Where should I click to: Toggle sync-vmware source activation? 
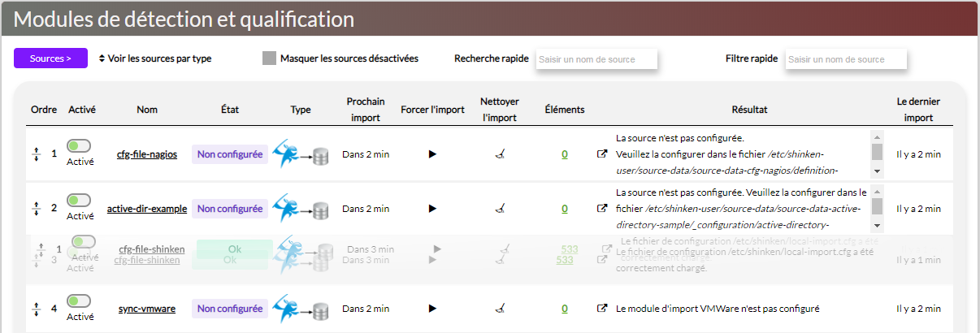pos(79,301)
